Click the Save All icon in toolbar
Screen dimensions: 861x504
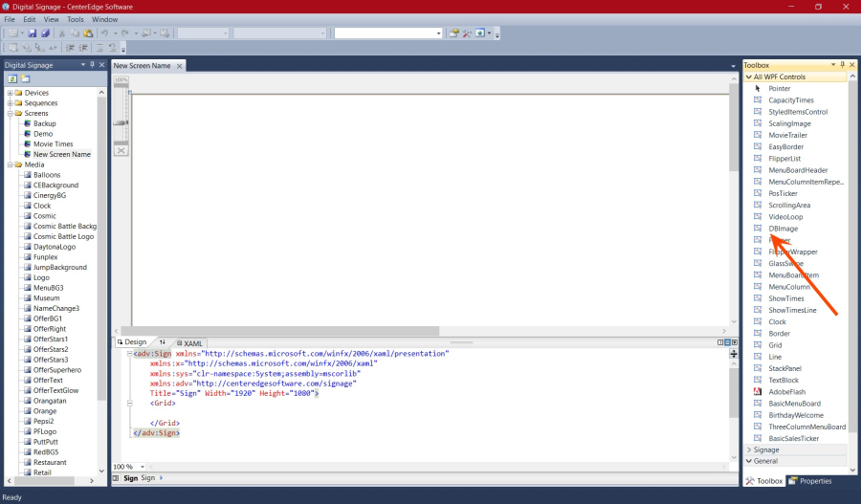pos(45,33)
